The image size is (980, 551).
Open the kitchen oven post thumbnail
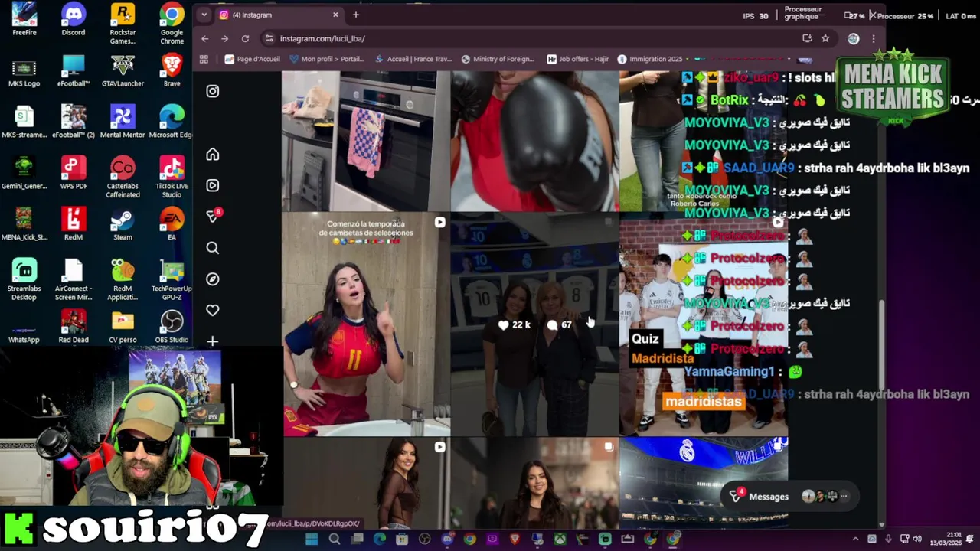point(366,141)
